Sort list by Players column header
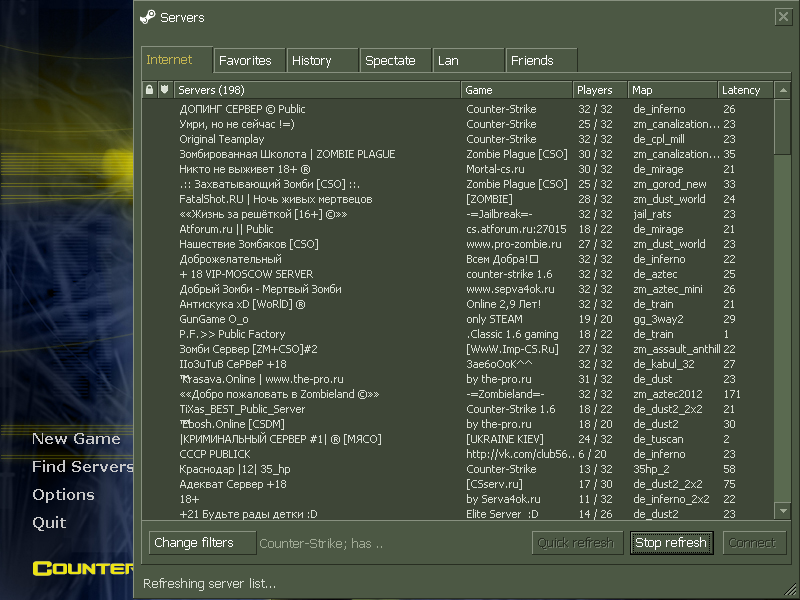The image size is (800, 600). point(600,90)
